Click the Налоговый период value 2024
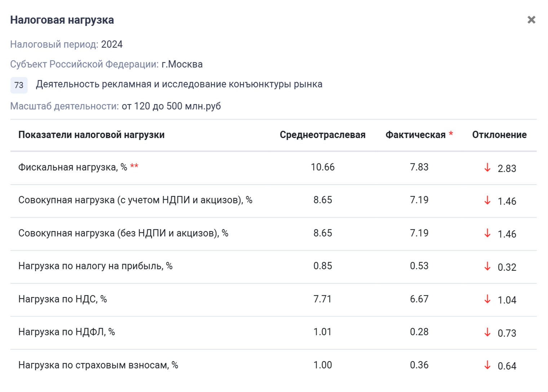Screen dimensions: 548x392 pyautogui.click(x=112, y=45)
